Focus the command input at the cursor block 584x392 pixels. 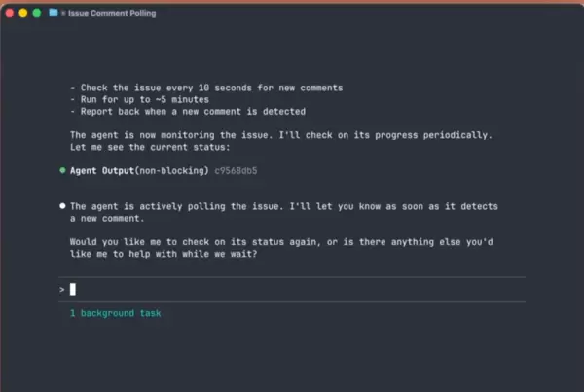73,289
